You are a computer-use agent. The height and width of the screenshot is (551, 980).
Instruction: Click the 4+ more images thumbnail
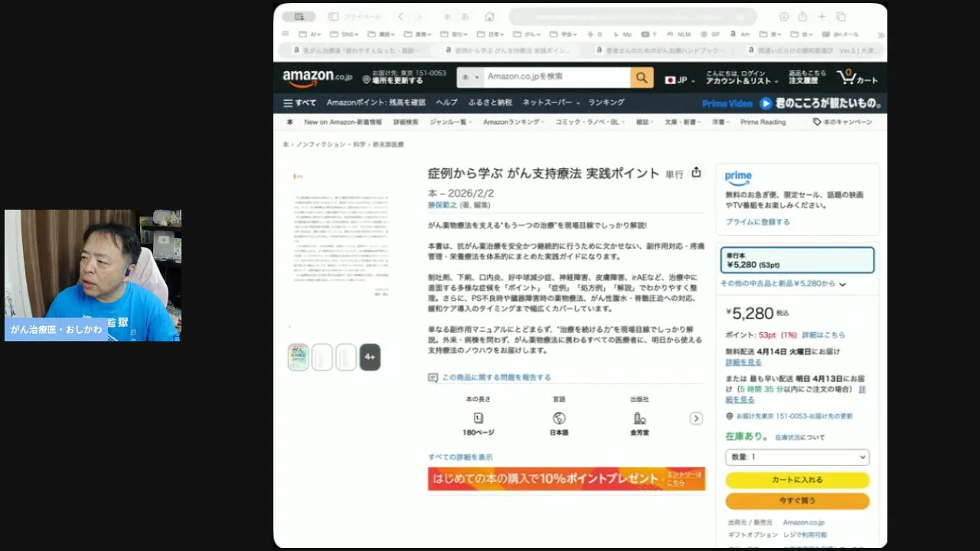coord(370,357)
